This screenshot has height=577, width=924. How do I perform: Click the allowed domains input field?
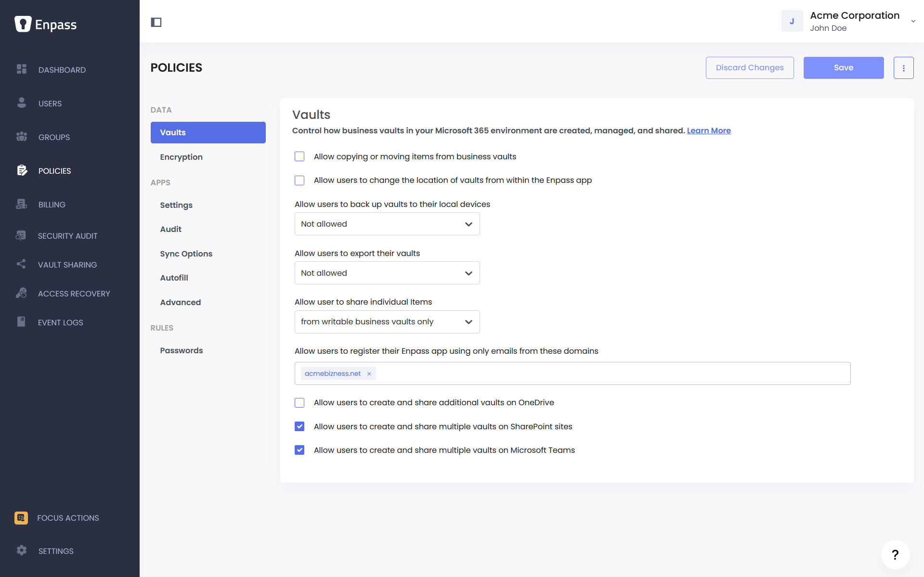573,373
